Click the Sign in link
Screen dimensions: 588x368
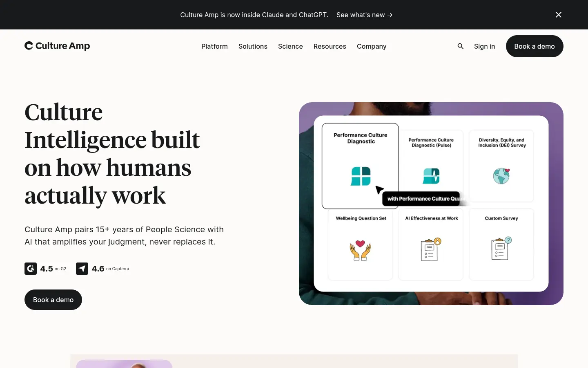tap(484, 46)
